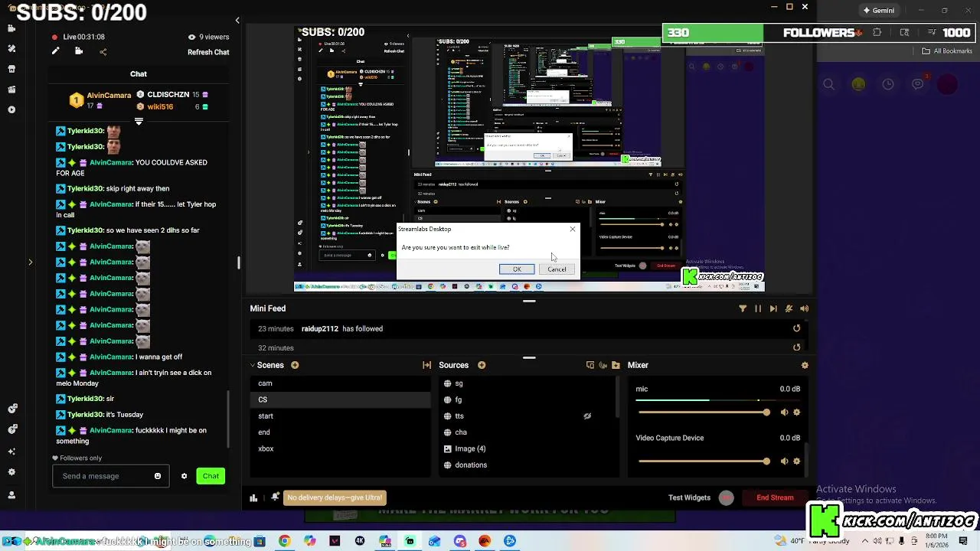Send message with the green Chat button

click(x=211, y=476)
